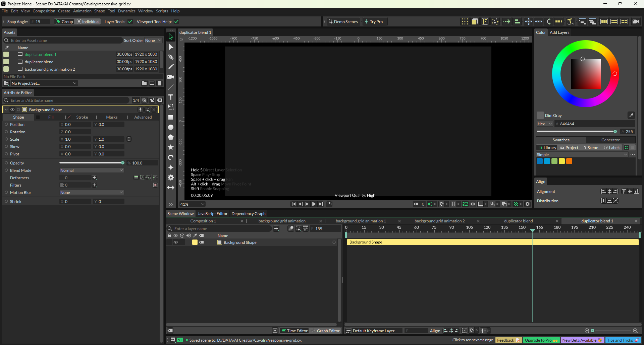Click the Camera tool icon
Image resolution: width=644 pixels, height=345 pixels.
point(171,77)
